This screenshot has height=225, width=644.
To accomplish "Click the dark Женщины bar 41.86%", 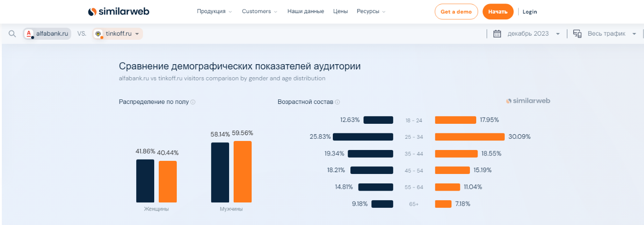I will point(145,181).
